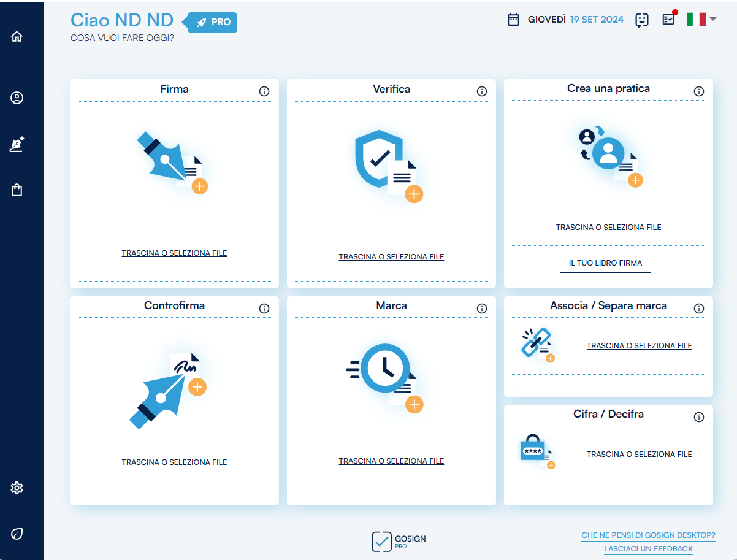
Task: Click the smiley feedback chat icon
Action: coord(642,20)
